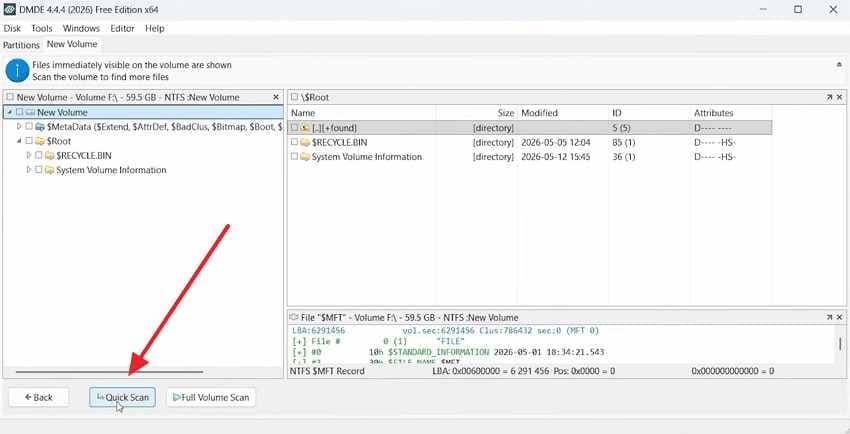Tick the New Volume root checkbox in tree
This screenshot has height=434, width=850.
pos(20,113)
